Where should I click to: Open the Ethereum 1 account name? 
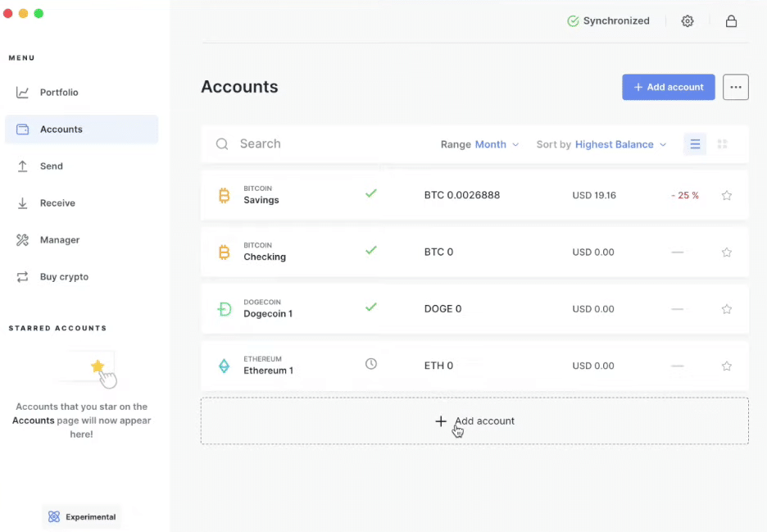269,371
